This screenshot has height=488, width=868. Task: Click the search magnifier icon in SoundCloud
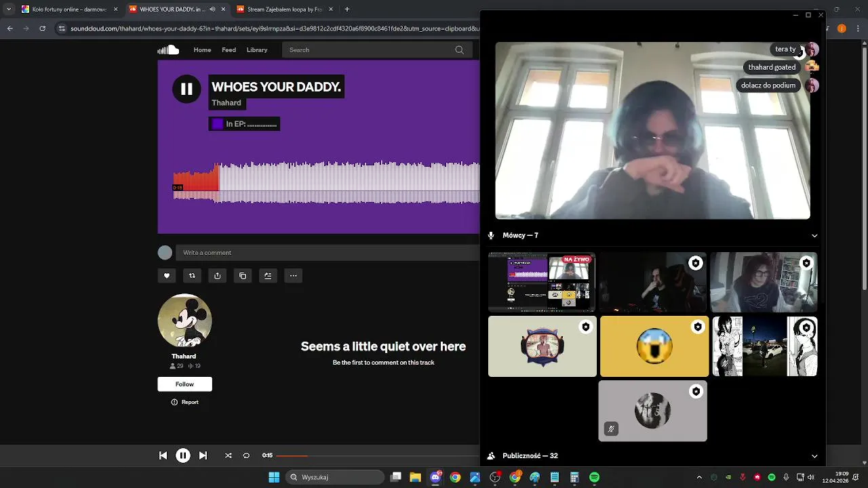point(459,49)
